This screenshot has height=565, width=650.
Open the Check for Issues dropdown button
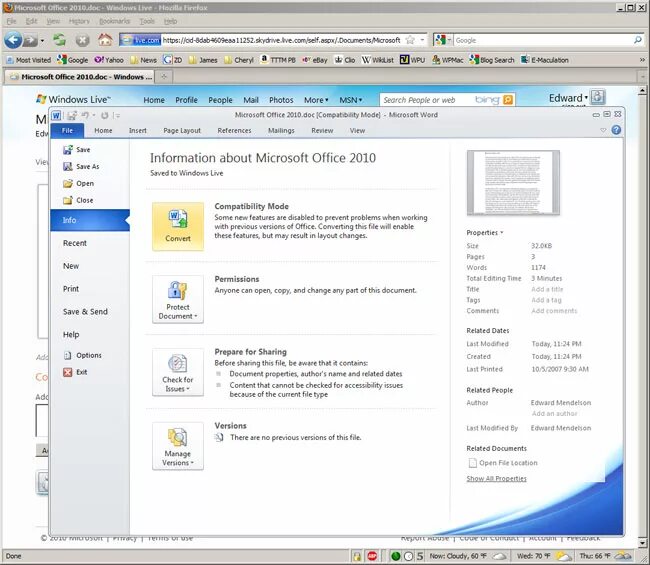(x=178, y=372)
